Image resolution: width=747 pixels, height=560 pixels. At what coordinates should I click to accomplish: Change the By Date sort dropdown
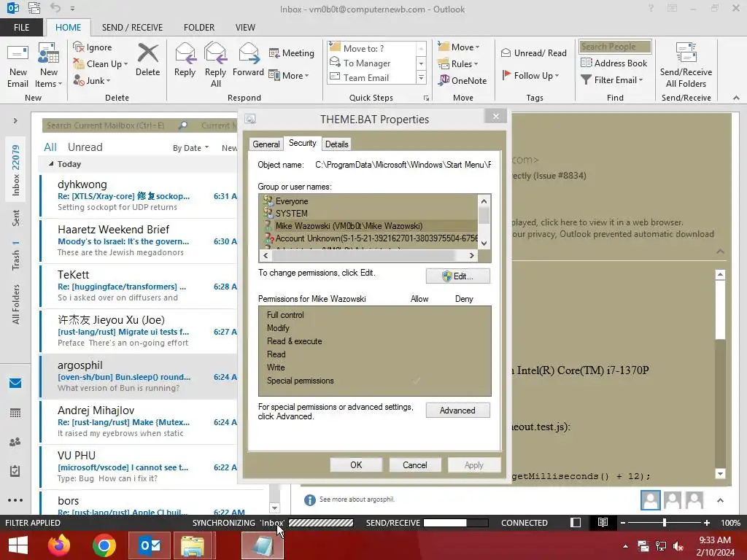tap(190, 147)
